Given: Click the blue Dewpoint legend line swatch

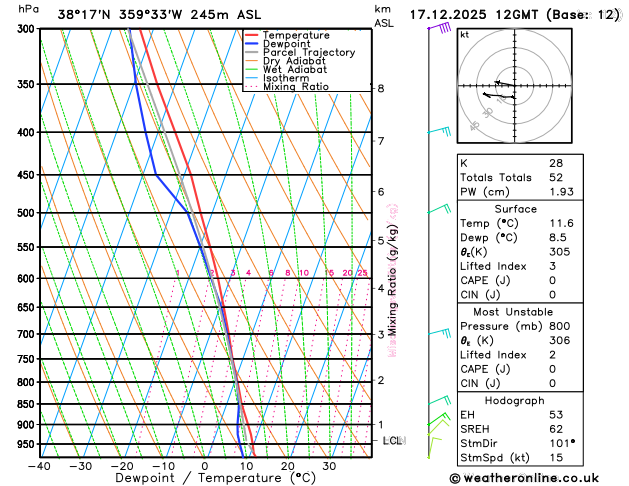Looking at the screenshot, I should (x=252, y=44).
